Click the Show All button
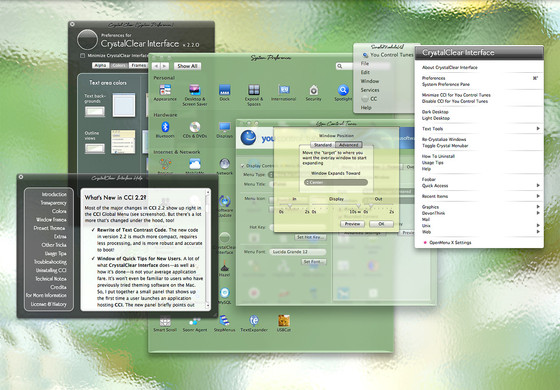 pyautogui.click(x=188, y=66)
